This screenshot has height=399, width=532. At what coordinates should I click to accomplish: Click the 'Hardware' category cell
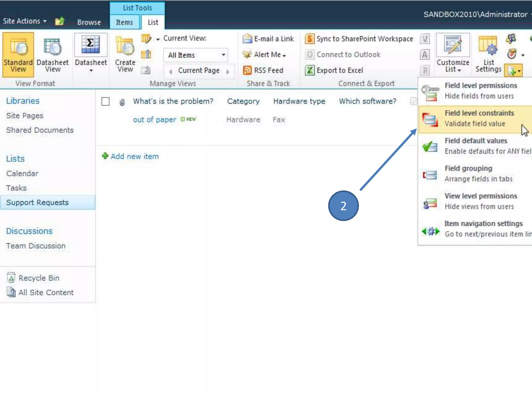[243, 119]
